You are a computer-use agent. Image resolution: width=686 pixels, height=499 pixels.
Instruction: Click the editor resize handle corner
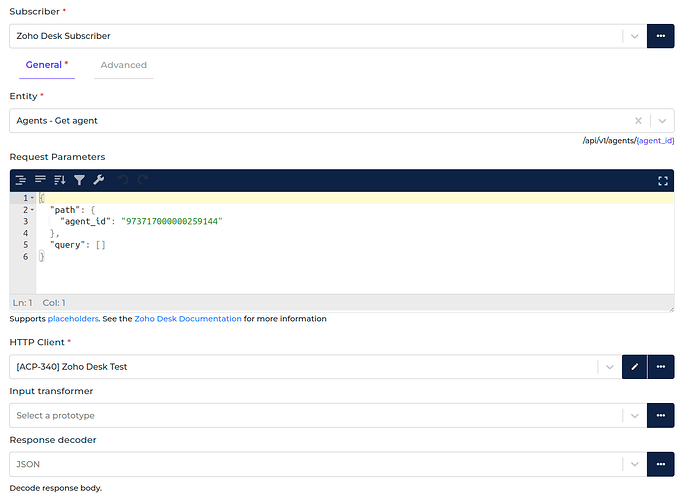click(671, 309)
